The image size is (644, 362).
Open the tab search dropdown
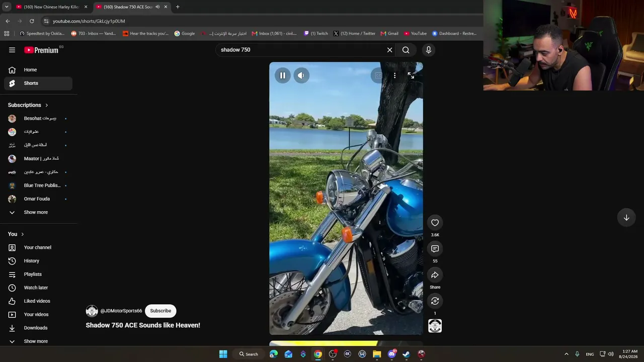(x=6, y=7)
